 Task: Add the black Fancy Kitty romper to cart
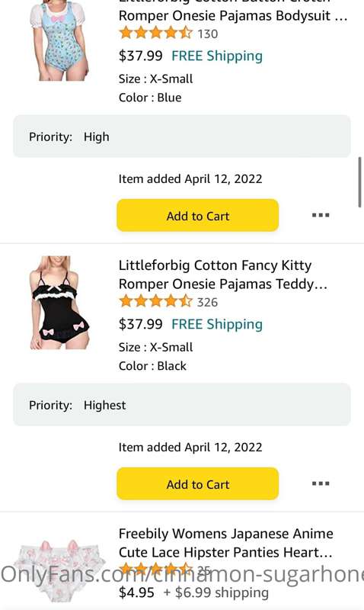click(x=198, y=483)
